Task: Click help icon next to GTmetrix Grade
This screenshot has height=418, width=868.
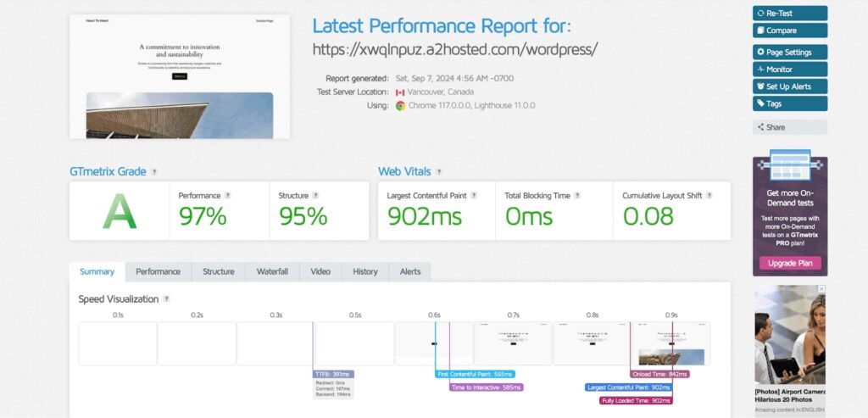Action: [154, 171]
